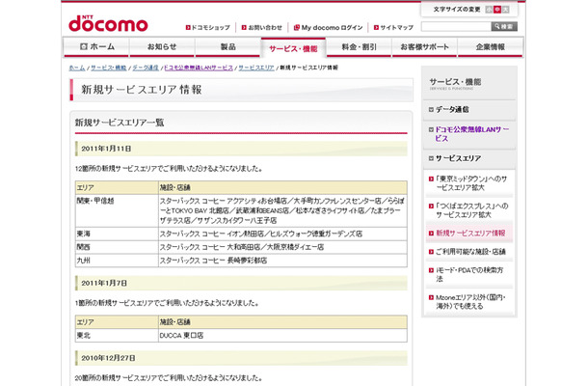This screenshot has width=588, height=386.
Task: Click サービス・機能 breadcrumb link
Action: coord(109,68)
